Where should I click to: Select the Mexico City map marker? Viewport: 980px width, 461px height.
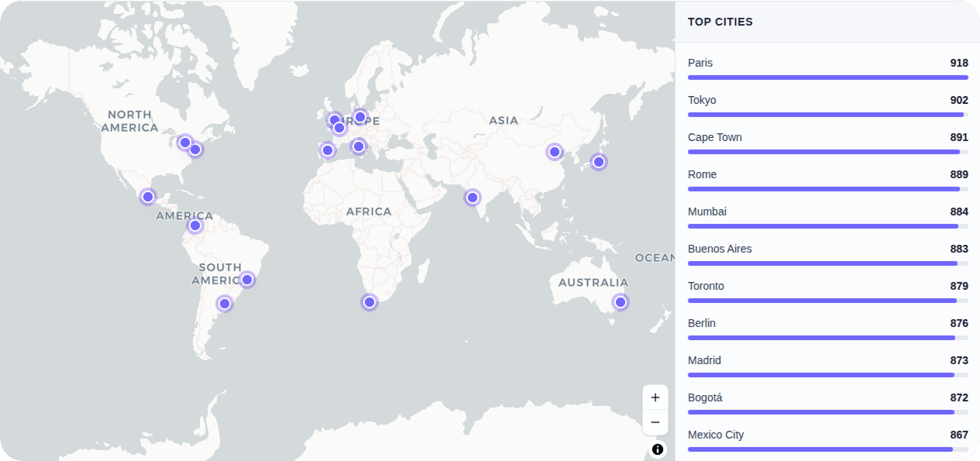tap(148, 197)
